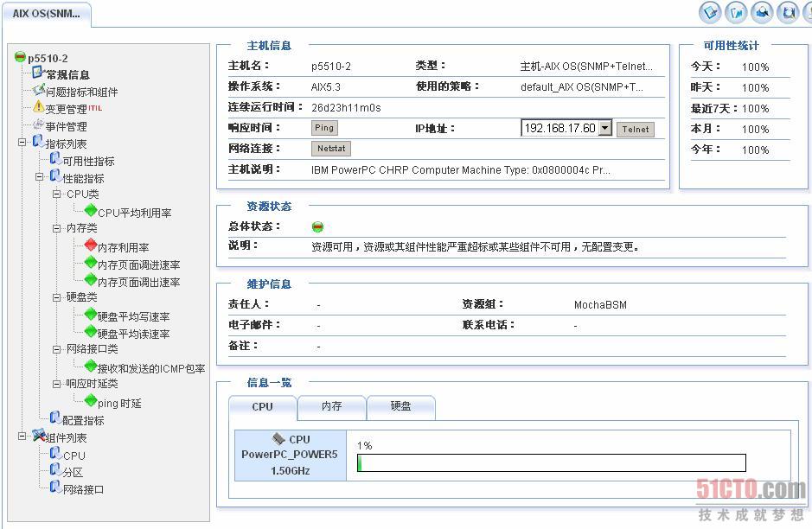Select ping 时延 label in the tree
Viewport: 812px width, 529px height.
119,403
